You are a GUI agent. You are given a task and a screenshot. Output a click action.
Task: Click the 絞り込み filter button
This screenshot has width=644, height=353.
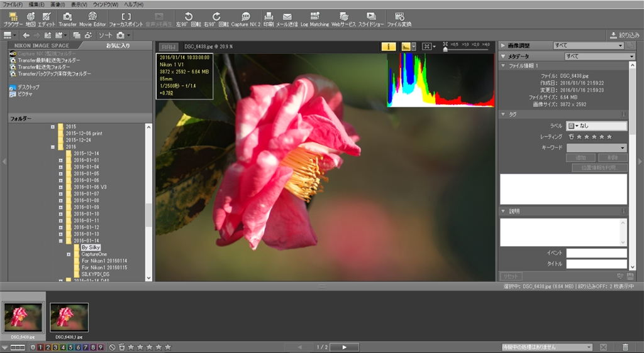click(624, 35)
